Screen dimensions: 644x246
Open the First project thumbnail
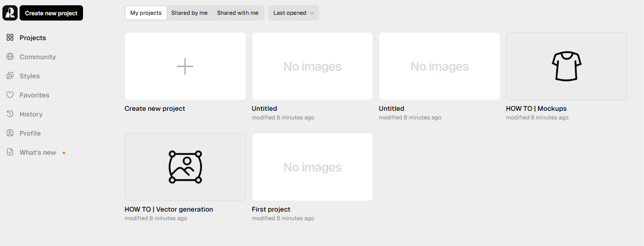click(312, 167)
